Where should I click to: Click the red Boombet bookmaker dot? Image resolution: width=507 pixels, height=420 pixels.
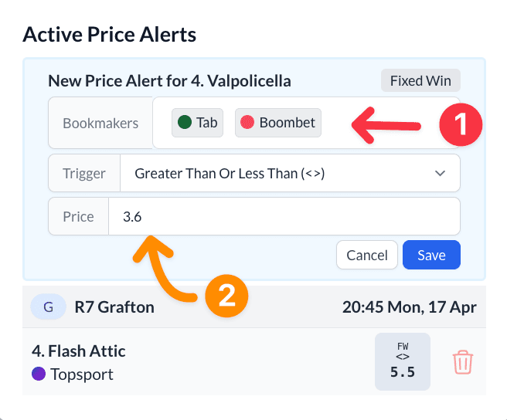point(247,122)
